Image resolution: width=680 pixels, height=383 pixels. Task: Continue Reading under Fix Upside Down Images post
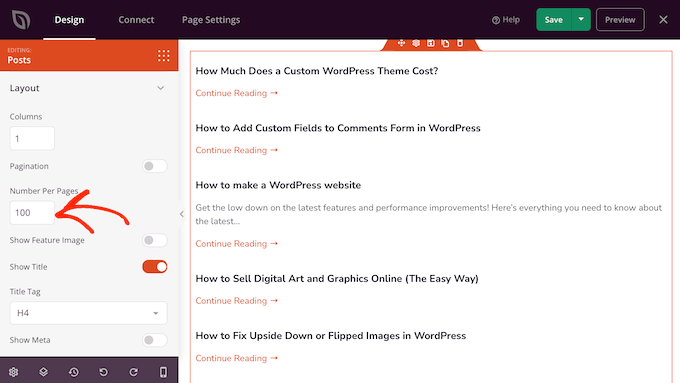click(x=236, y=358)
